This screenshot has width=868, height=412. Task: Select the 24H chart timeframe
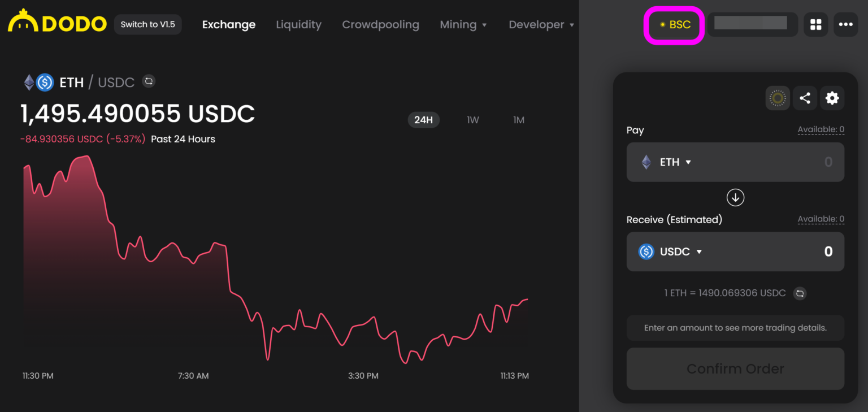(x=424, y=120)
